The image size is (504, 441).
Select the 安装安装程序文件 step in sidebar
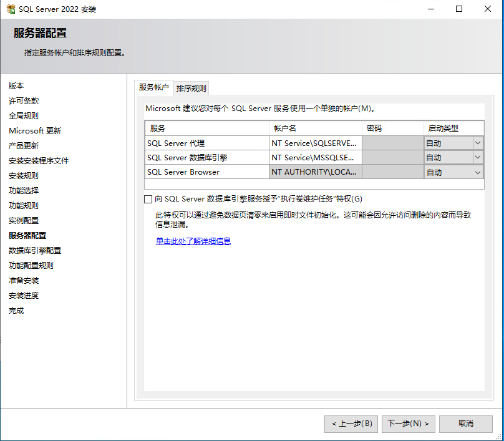(x=39, y=161)
